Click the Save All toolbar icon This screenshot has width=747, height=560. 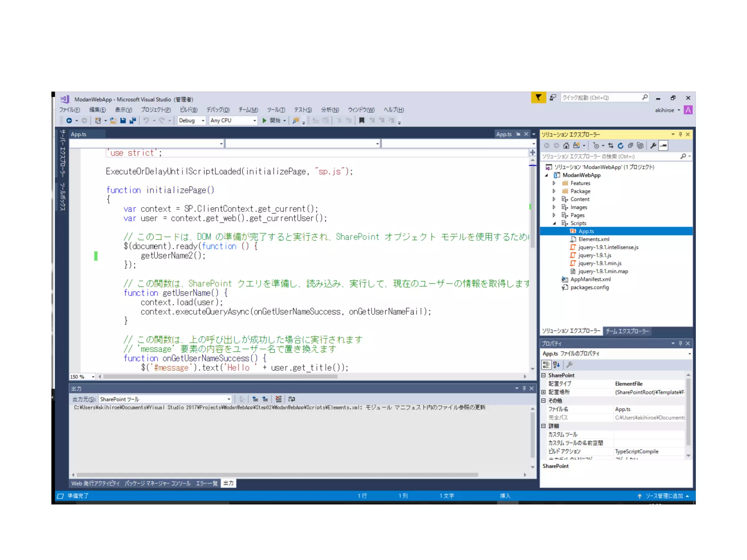(133, 121)
